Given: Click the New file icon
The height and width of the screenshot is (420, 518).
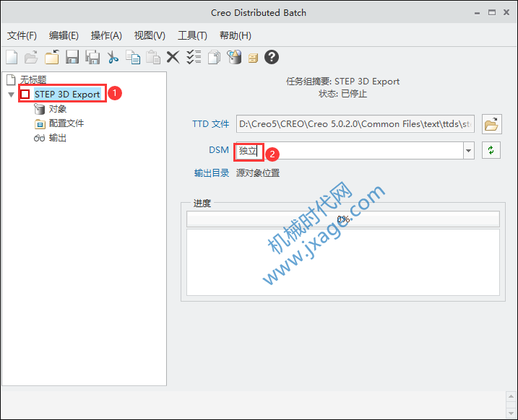Looking at the screenshot, I should click(x=12, y=58).
